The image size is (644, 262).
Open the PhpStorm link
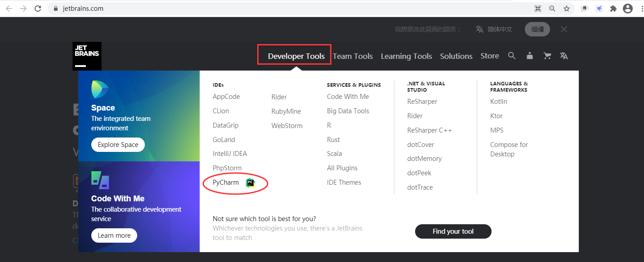pos(227,168)
